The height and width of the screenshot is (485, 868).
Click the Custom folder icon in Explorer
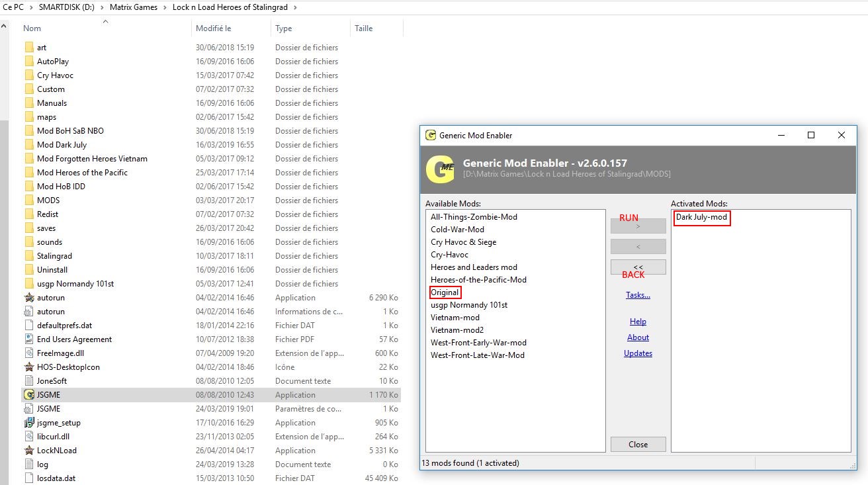(x=28, y=89)
